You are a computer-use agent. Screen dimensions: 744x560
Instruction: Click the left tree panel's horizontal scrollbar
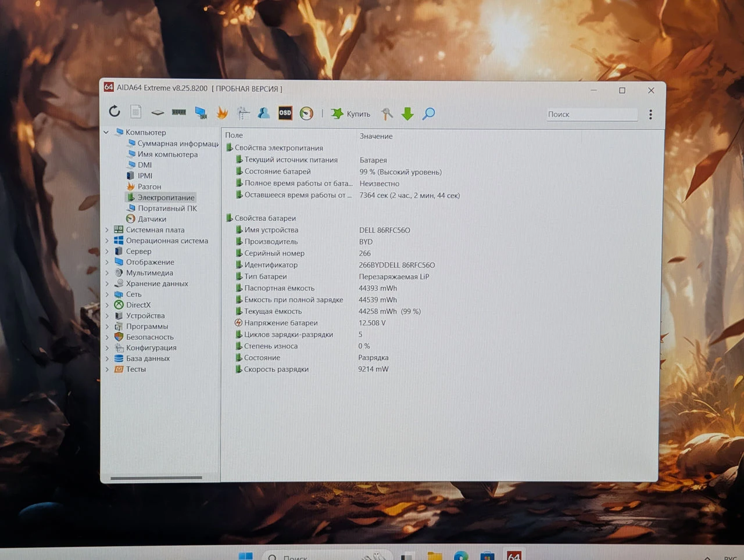point(156,478)
